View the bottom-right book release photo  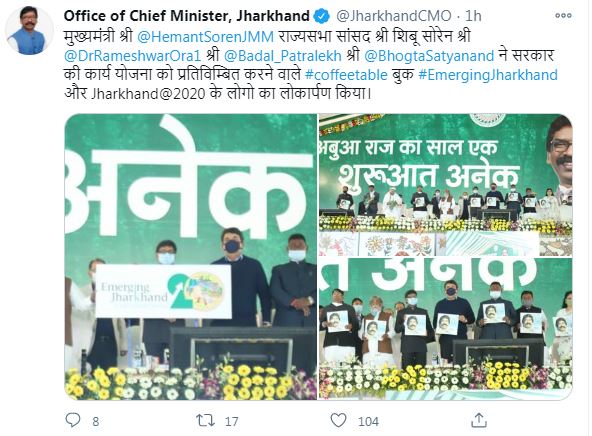[446, 328]
